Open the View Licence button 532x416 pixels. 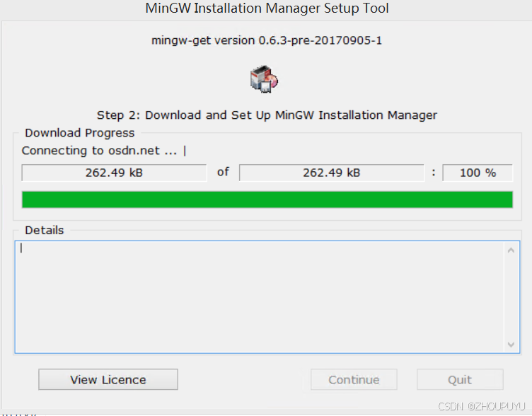click(108, 379)
